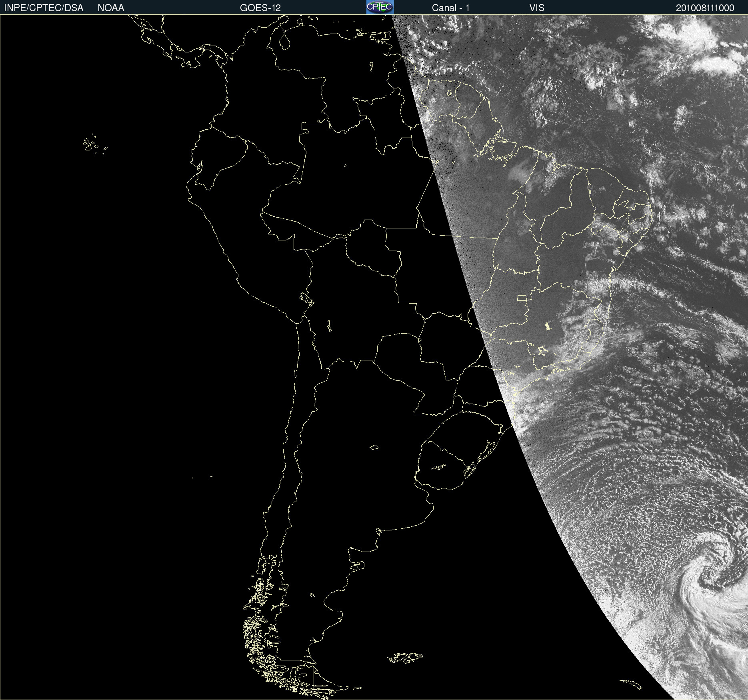
Task: Click the CPTEC logo in the header
Action: coord(380,7)
